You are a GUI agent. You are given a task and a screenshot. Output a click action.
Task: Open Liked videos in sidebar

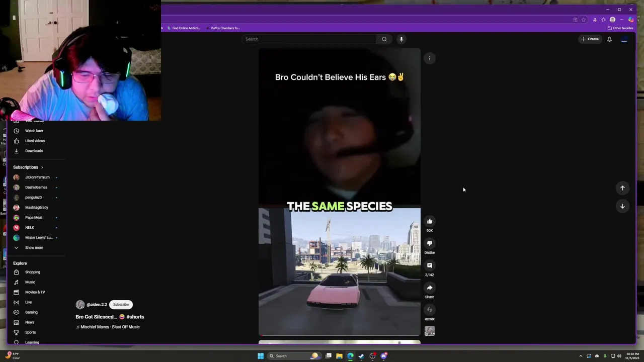pyautogui.click(x=34, y=141)
